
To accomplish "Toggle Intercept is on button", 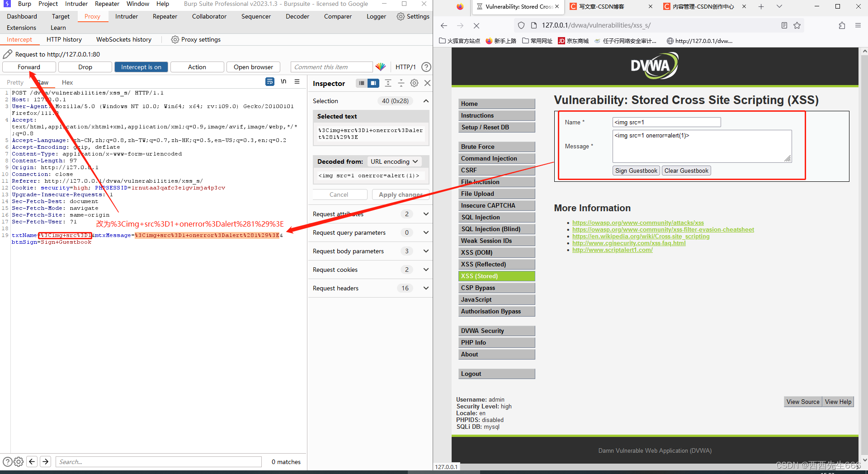I will coord(141,67).
